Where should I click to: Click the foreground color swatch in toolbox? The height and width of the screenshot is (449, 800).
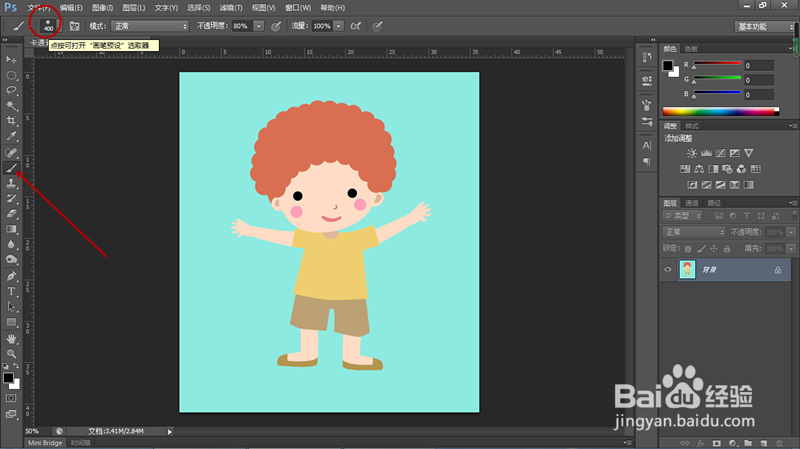pos(8,378)
